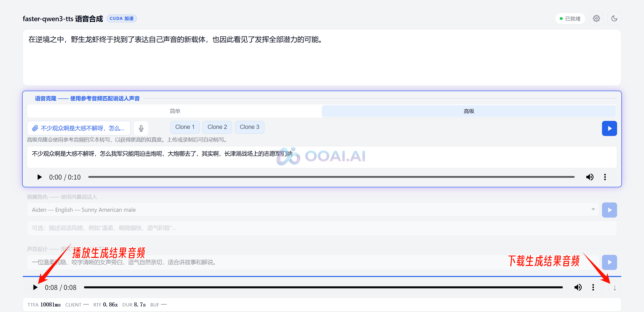The image size is (644, 312).
Task: Download the generated audio with the arrow icon
Action: (x=615, y=288)
